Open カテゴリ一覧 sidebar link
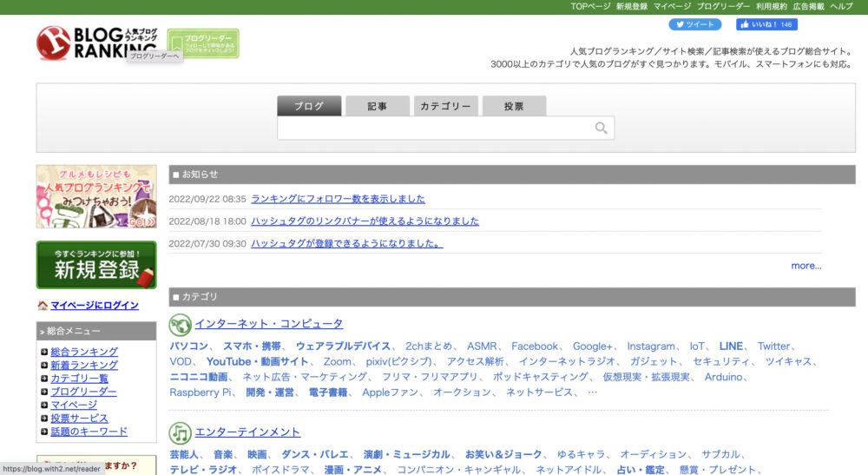 tap(79, 378)
